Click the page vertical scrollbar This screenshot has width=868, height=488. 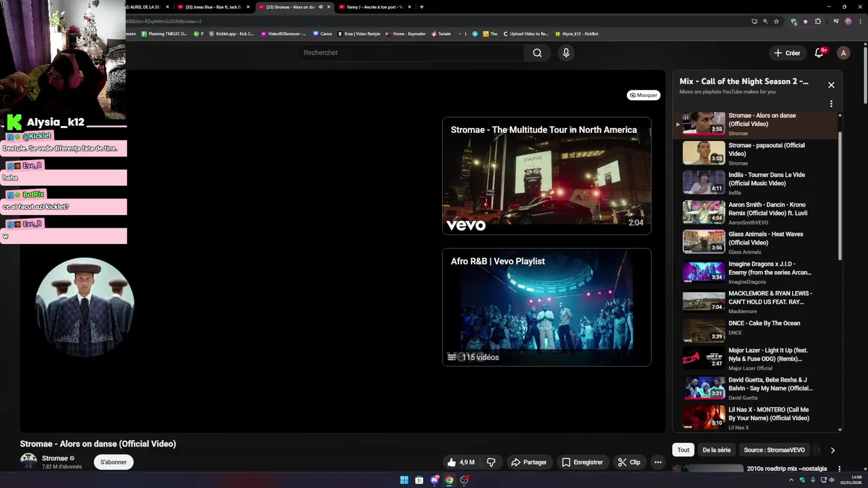(865, 75)
